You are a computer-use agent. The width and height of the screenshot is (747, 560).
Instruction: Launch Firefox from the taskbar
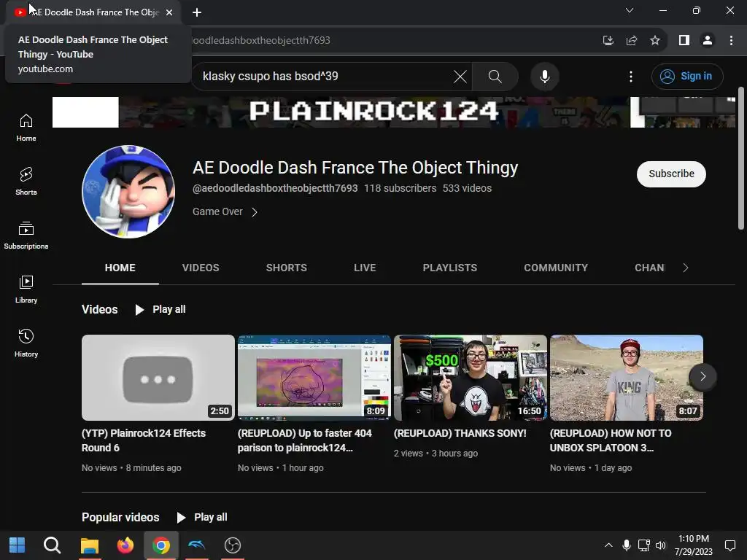125,545
